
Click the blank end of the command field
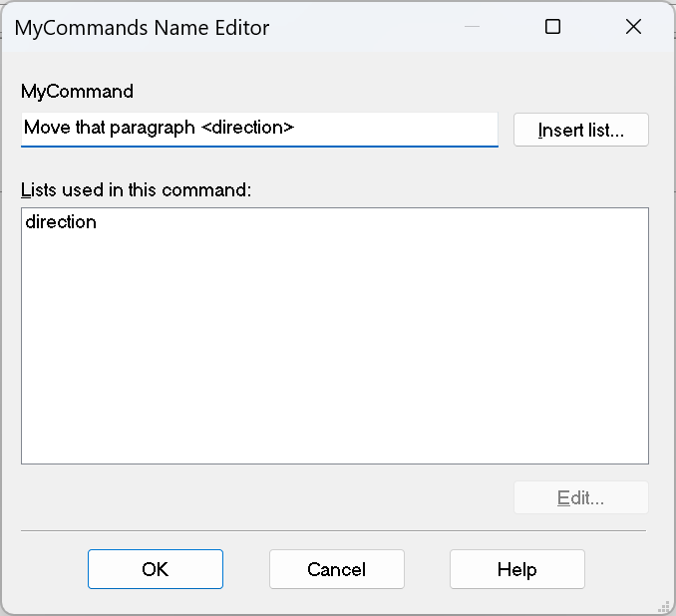click(x=396, y=128)
